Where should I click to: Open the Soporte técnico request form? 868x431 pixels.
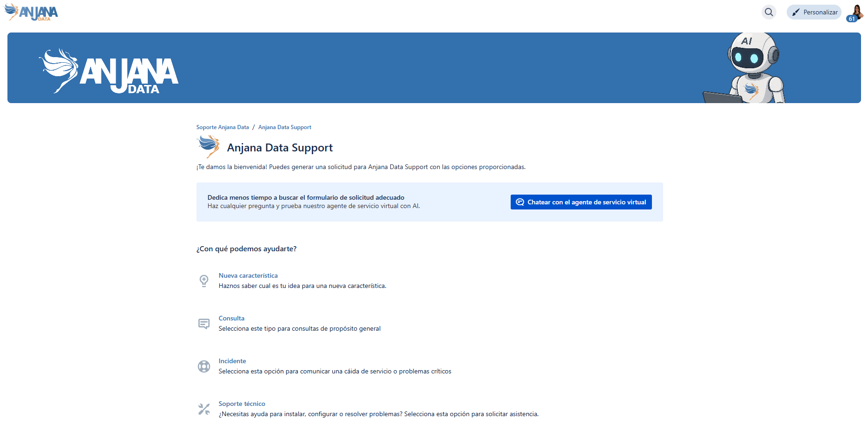(242, 404)
